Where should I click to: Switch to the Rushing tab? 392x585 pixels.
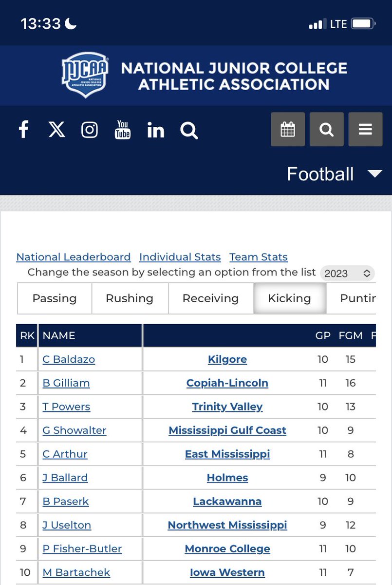click(x=130, y=298)
